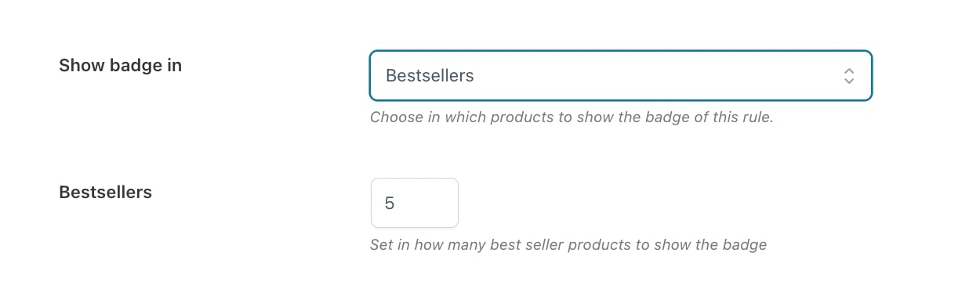Select the Bestsellers value in the combo box
This screenshot has width=980, height=296.
coord(430,76)
